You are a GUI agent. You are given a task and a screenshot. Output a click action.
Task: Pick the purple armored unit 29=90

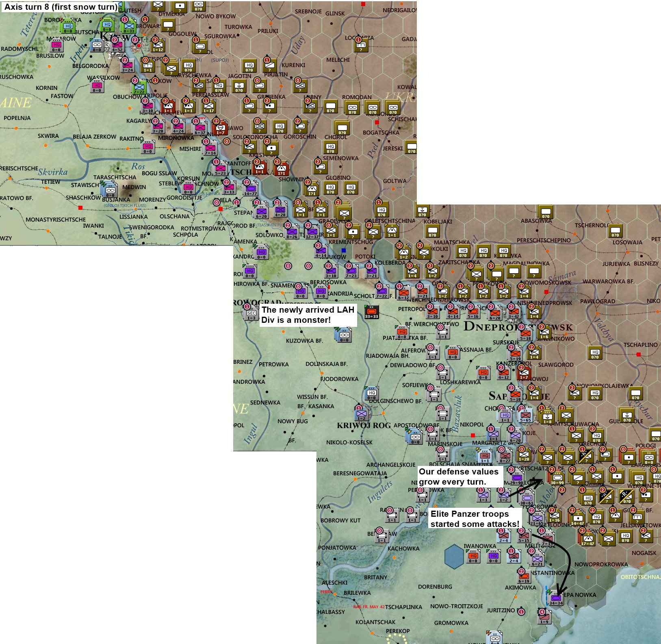(x=517, y=478)
